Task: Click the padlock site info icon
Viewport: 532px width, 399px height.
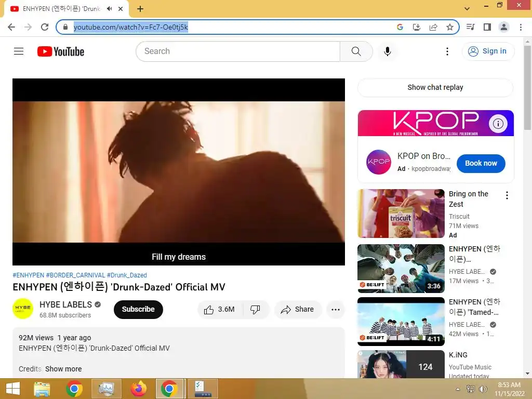Action: (x=65, y=27)
